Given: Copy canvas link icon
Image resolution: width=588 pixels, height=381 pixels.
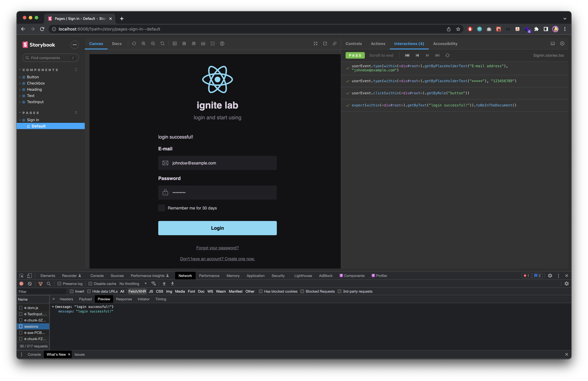Looking at the screenshot, I should coord(334,44).
